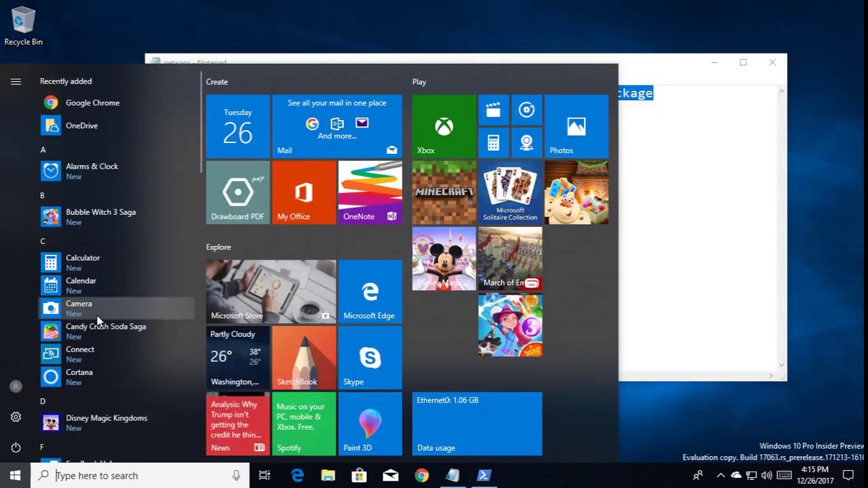Show hidden icons tray chevron
This screenshot has height=488, width=868.
tap(721, 475)
